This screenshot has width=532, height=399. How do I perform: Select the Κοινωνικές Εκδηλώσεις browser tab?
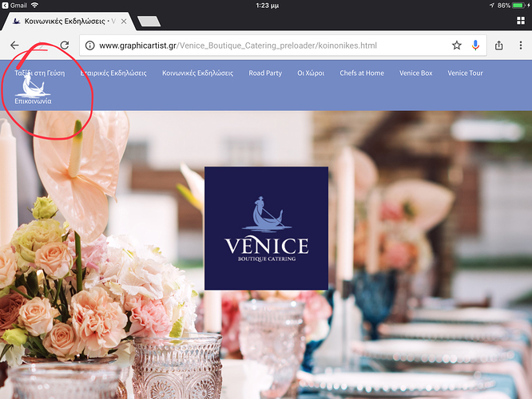coord(67,21)
